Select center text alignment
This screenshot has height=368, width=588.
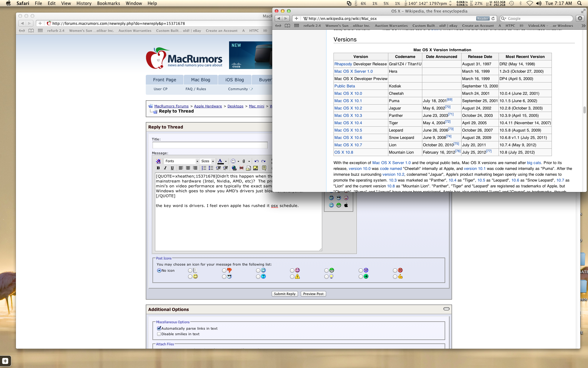(x=188, y=168)
